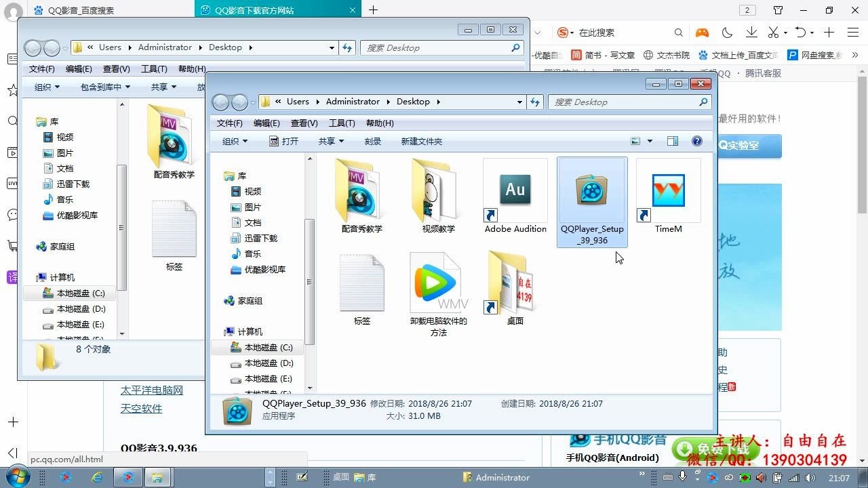Select the TimeM shortcut icon
868x488 pixels.
click(x=669, y=197)
